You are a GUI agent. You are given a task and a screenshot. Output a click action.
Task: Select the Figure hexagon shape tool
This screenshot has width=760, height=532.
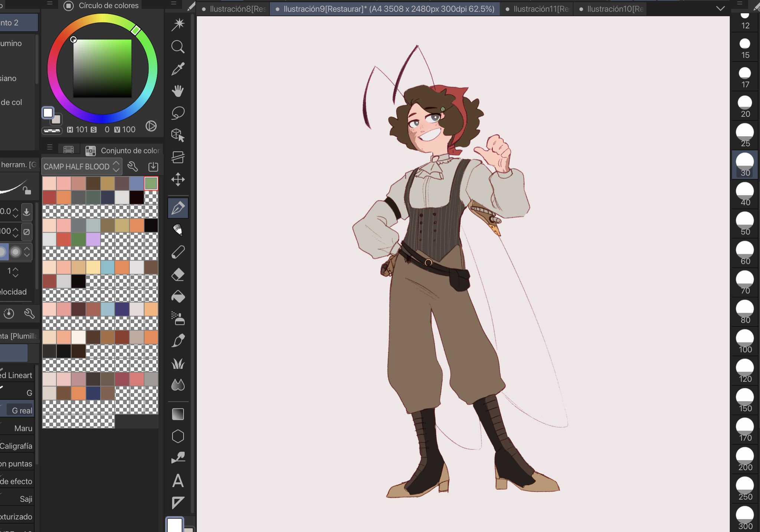pyautogui.click(x=178, y=436)
